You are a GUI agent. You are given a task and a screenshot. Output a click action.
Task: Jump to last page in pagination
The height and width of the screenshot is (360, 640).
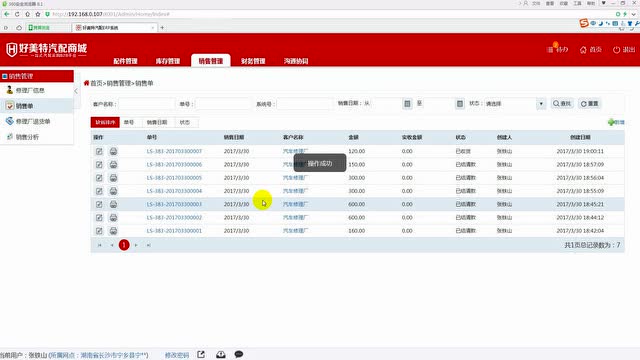pyautogui.click(x=149, y=245)
